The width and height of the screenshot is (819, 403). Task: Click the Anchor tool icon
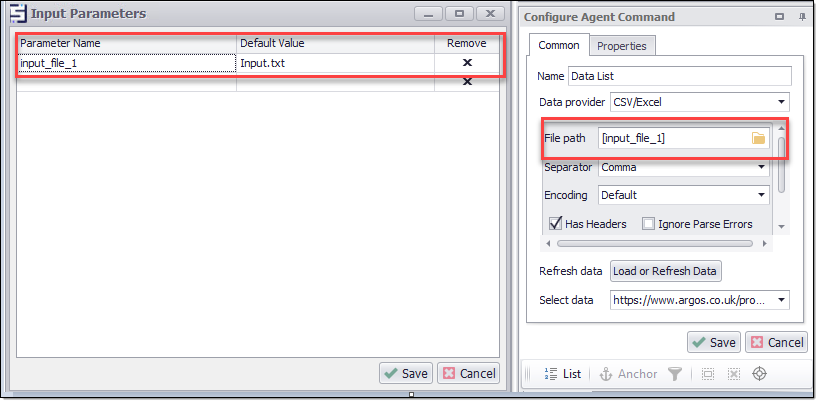coord(628,374)
